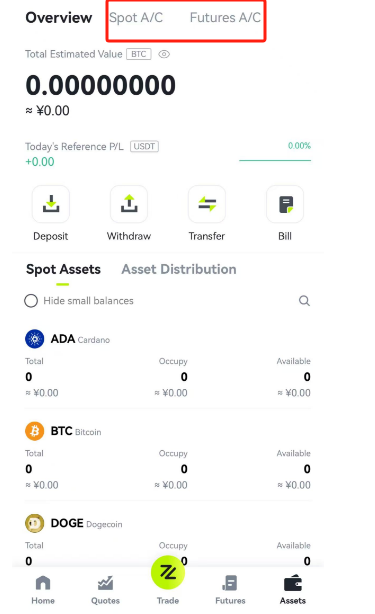Open the Bill document icon
The width and height of the screenshot is (375, 614).
click(x=285, y=204)
